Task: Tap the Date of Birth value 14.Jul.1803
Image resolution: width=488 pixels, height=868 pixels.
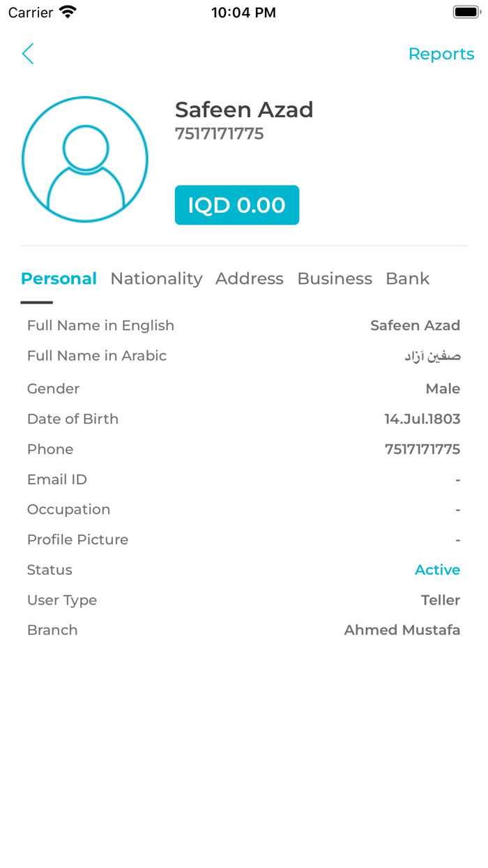Action: click(422, 419)
